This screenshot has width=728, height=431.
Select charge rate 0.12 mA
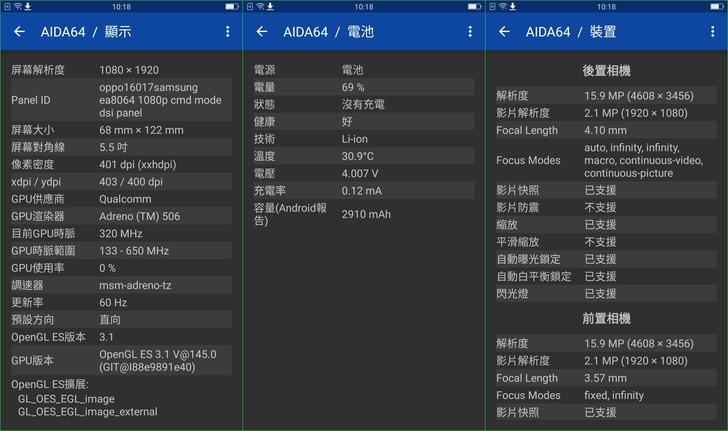click(362, 190)
